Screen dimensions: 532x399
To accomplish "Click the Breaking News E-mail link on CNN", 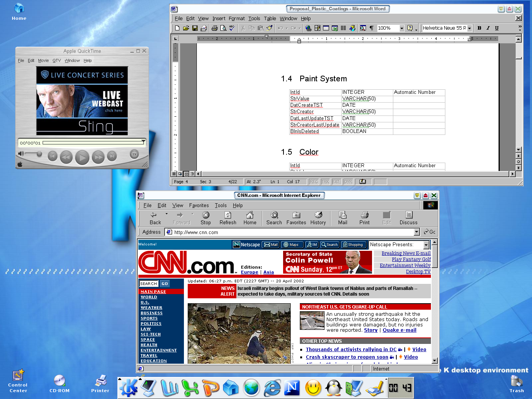I will tap(406, 253).
